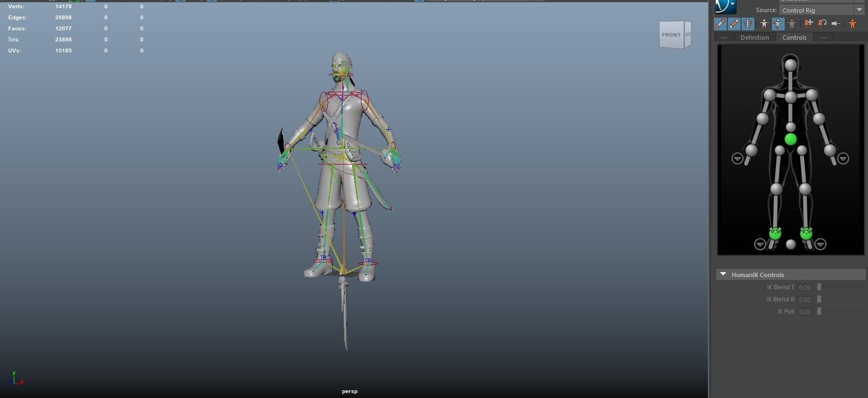
Task: Switch to the Definition tab
Action: [754, 38]
